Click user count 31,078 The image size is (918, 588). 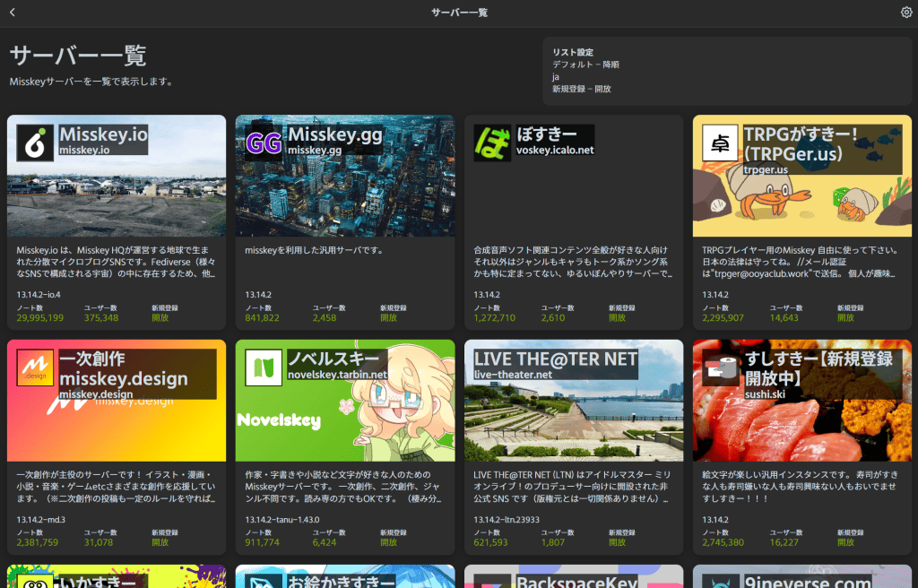point(99,542)
